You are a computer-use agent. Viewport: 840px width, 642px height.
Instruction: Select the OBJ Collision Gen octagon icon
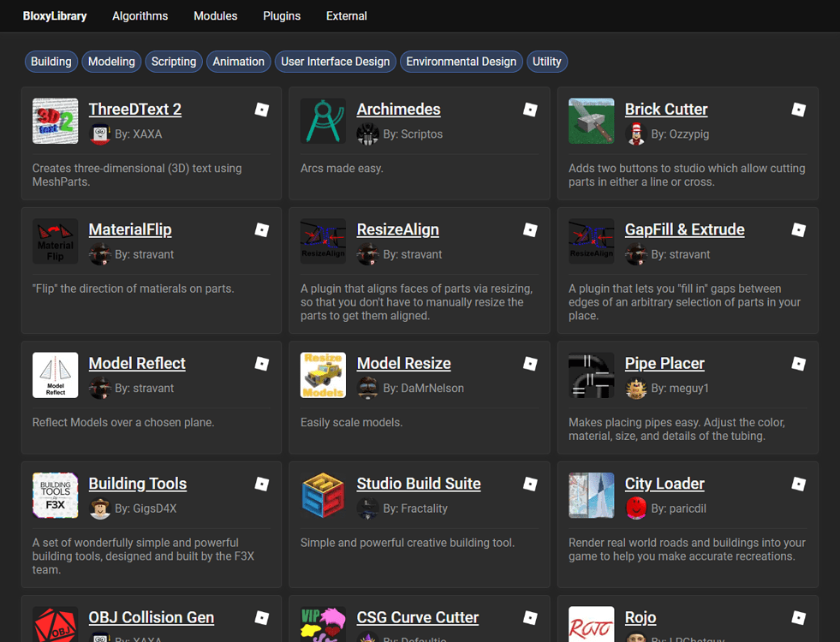tap(55, 627)
